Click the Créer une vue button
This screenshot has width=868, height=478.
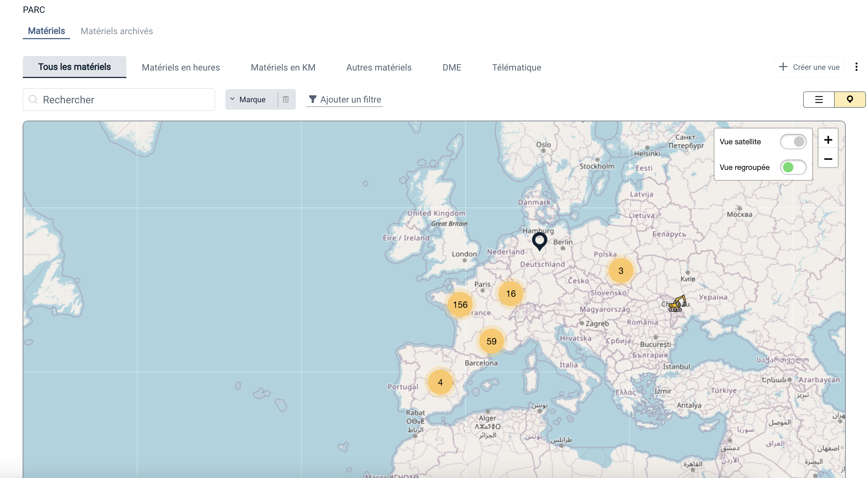(x=809, y=67)
